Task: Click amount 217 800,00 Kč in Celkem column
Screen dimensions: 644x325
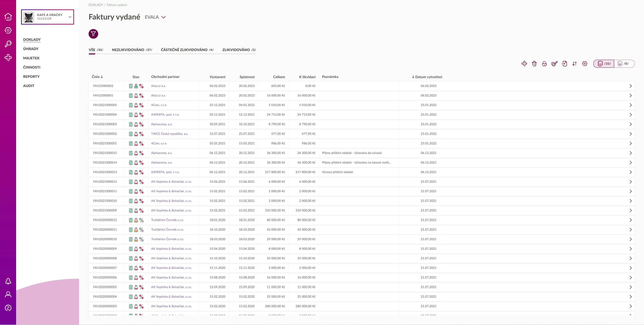Action: tap(275, 172)
